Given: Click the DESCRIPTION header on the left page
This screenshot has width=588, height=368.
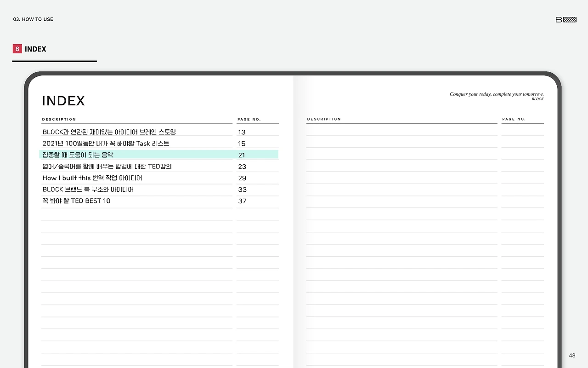Looking at the screenshot, I should pos(59,119).
